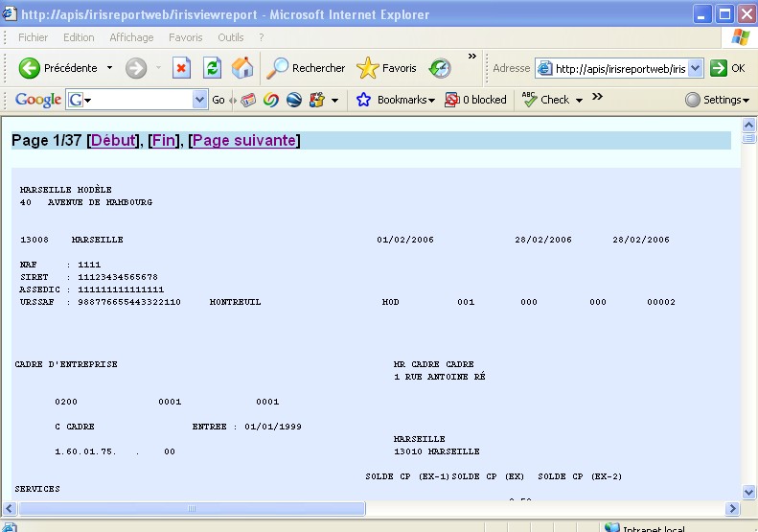758x532 pixels.
Task: Refresh the page with the reload icon
Action: pos(212,68)
